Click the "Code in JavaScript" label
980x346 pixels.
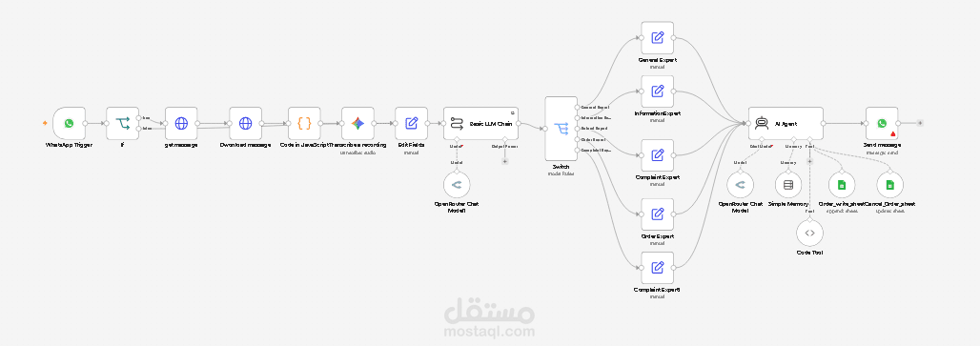304,145
